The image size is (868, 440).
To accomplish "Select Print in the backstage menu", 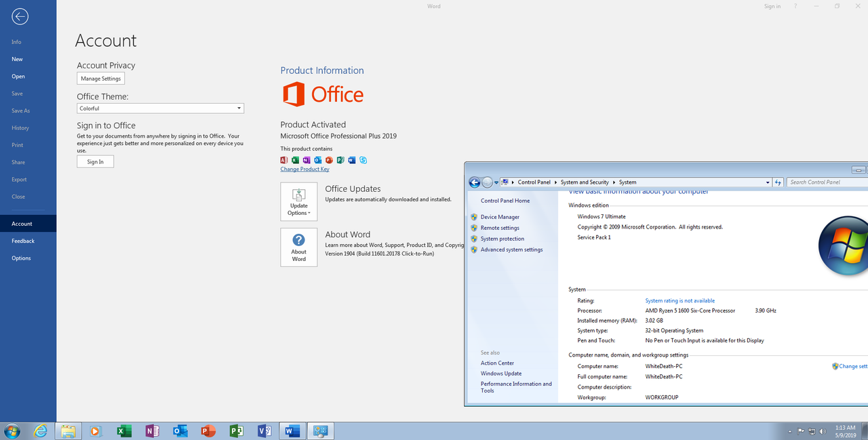I will coord(18,145).
